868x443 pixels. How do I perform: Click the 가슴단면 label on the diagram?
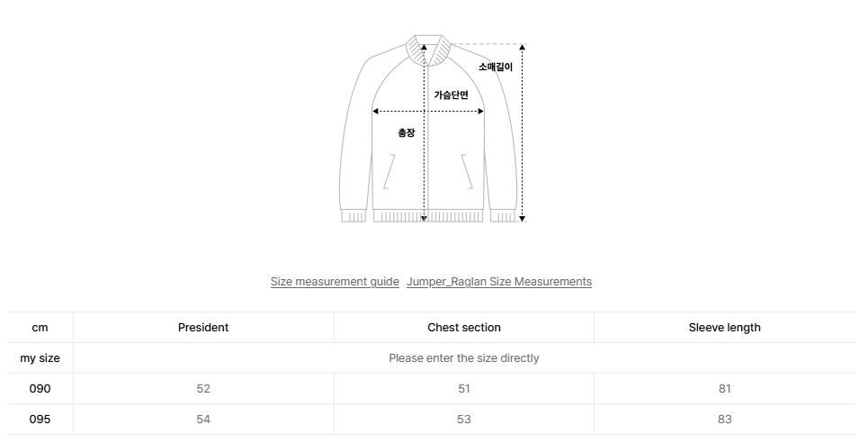point(451,95)
